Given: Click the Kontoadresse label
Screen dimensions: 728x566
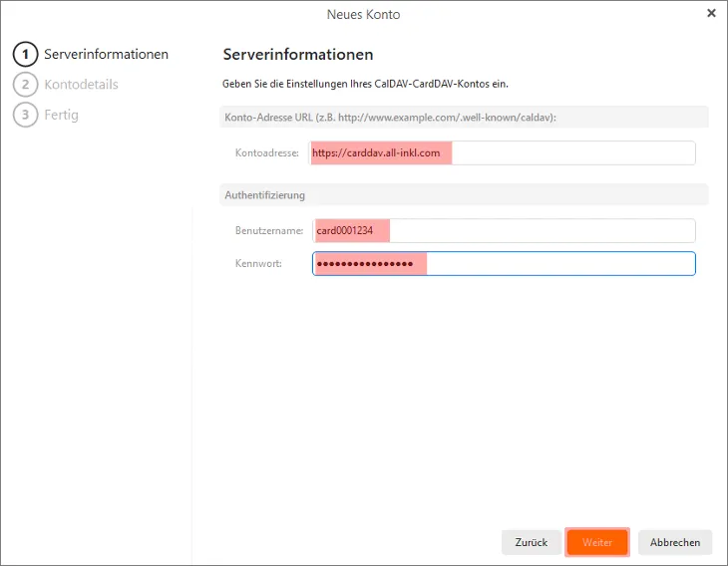Looking at the screenshot, I should [267, 152].
